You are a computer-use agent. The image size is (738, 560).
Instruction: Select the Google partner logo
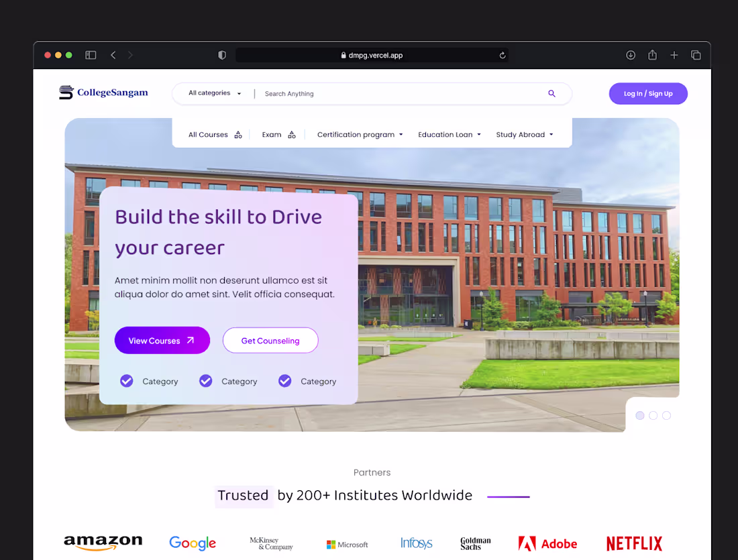(193, 543)
